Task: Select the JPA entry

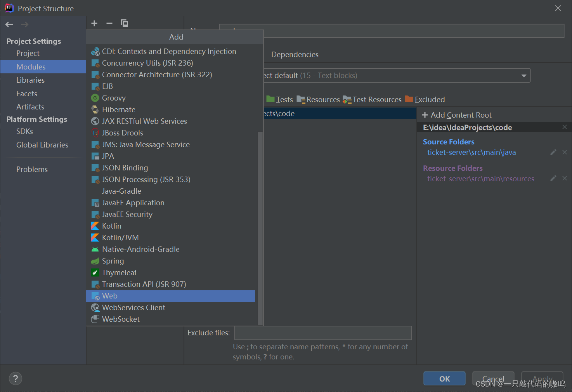Action: 170,156
